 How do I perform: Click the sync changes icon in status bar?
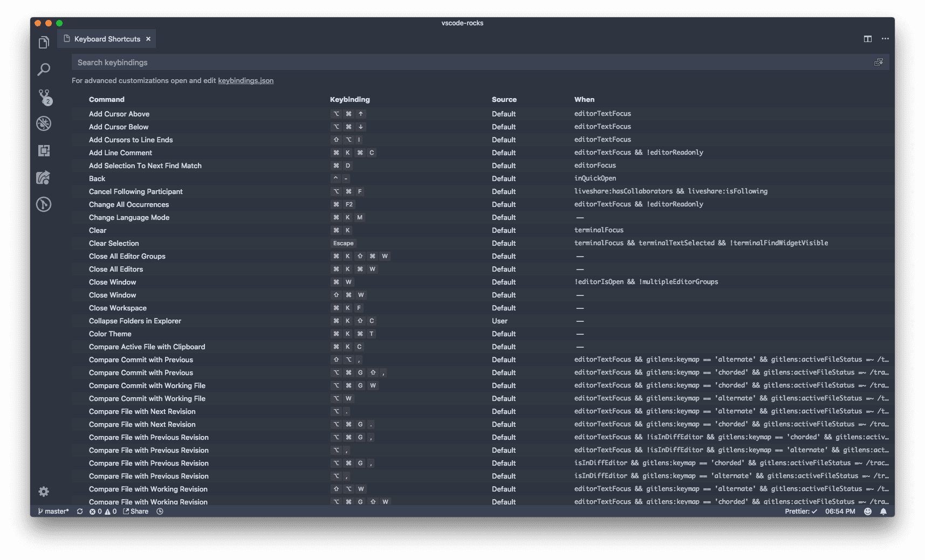pyautogui.click(x=80, y=511)
